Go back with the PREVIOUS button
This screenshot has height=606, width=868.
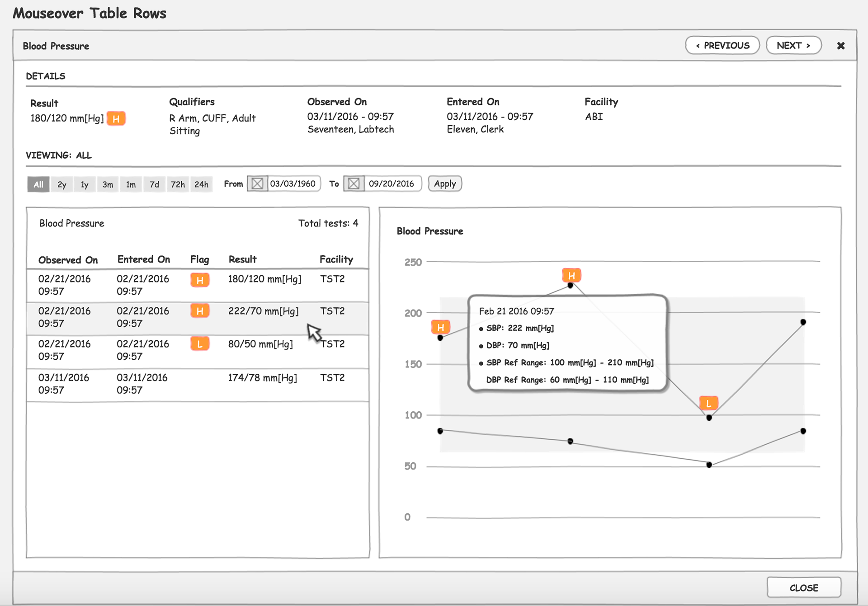[722, 46]
